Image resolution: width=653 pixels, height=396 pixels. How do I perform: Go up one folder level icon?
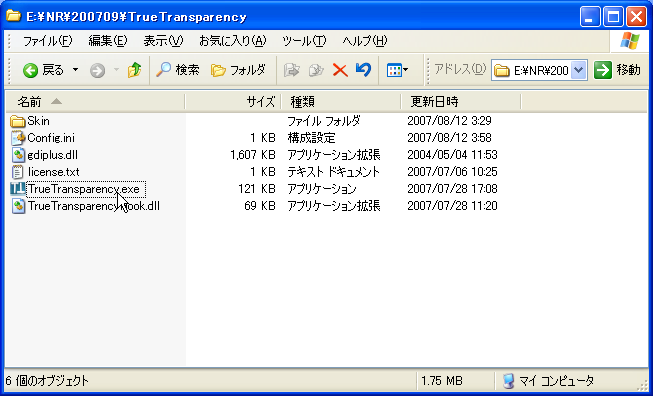pos(134,70)
